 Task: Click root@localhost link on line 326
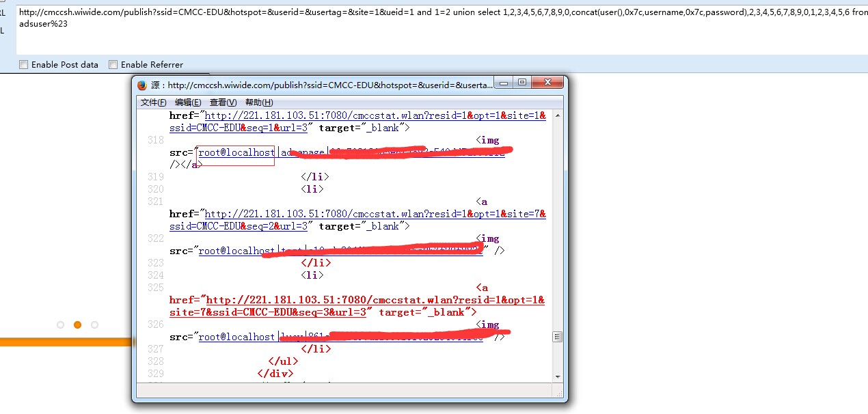[237, 337]
